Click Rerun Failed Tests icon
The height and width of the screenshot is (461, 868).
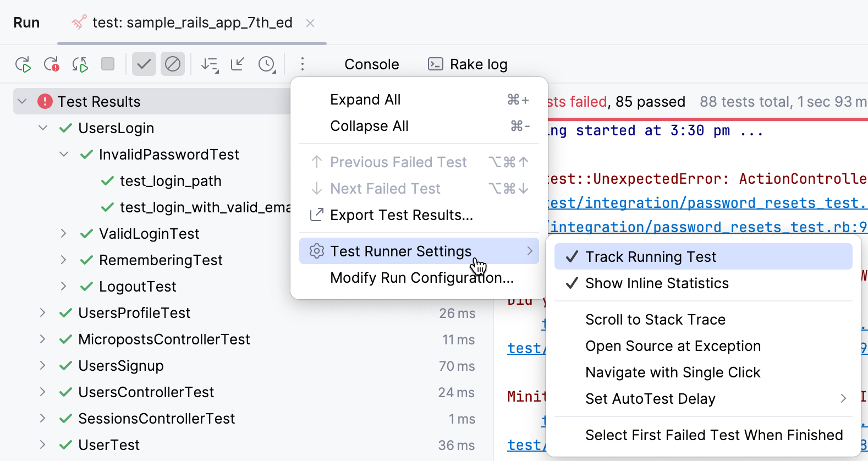[52, 64]
